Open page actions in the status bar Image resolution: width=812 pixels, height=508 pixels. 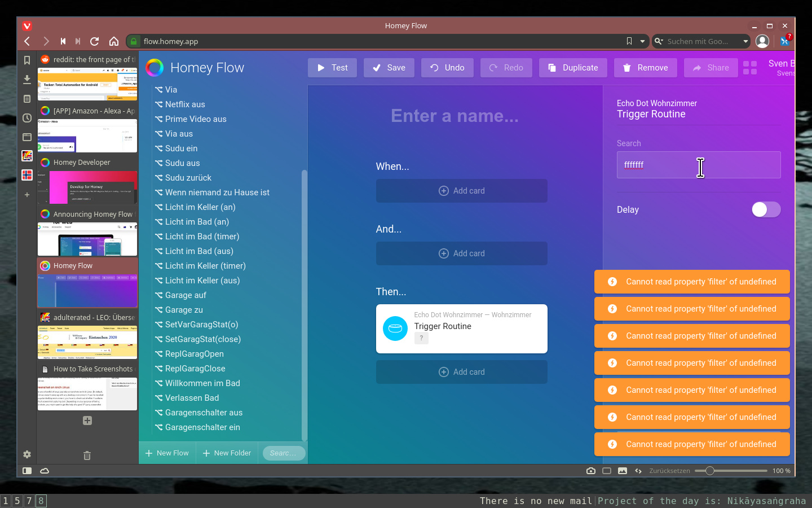coord(638,471)
